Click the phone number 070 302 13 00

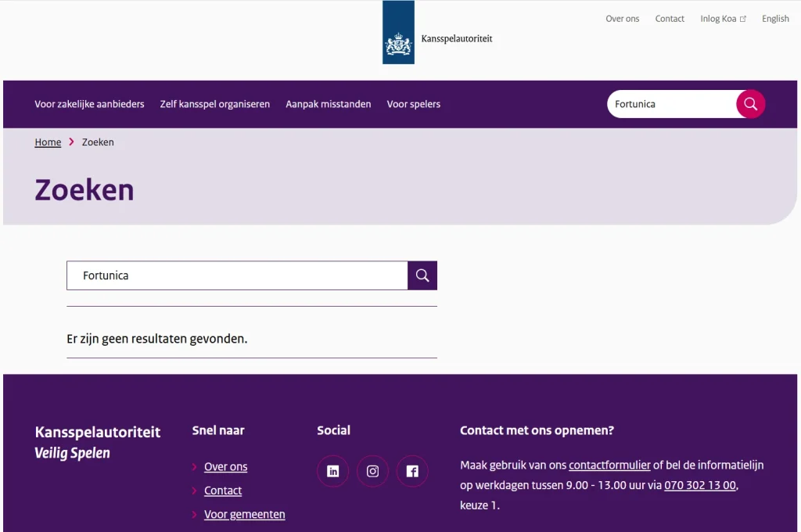700,485
